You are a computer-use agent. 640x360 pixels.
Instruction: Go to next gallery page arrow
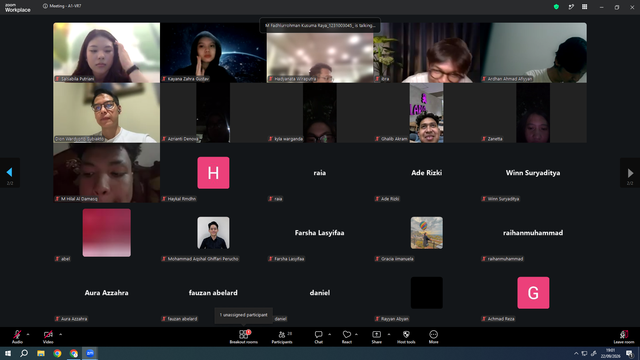[x=630, y=173]
